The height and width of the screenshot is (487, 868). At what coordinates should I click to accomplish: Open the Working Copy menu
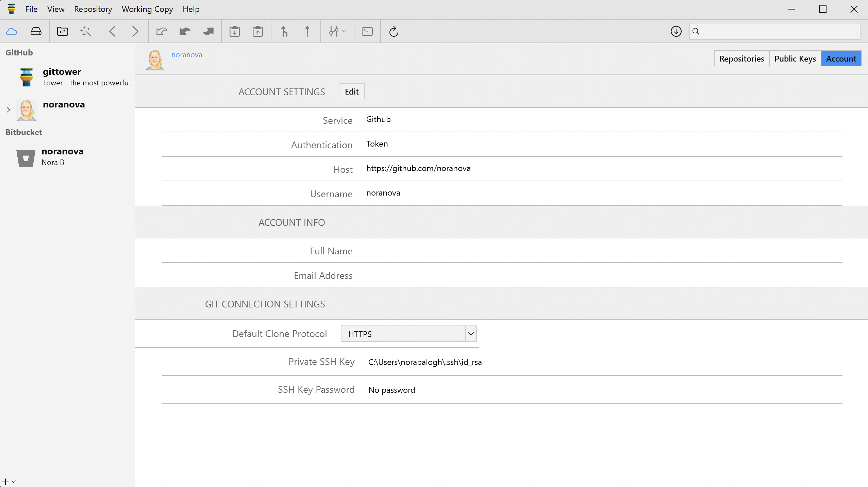[x=147, y=9]
